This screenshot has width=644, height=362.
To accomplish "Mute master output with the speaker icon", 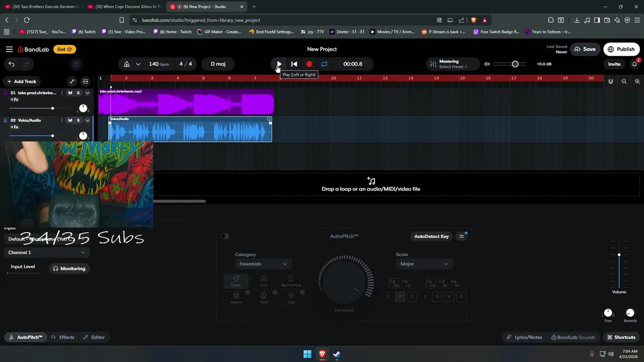I will click(487, 64).
